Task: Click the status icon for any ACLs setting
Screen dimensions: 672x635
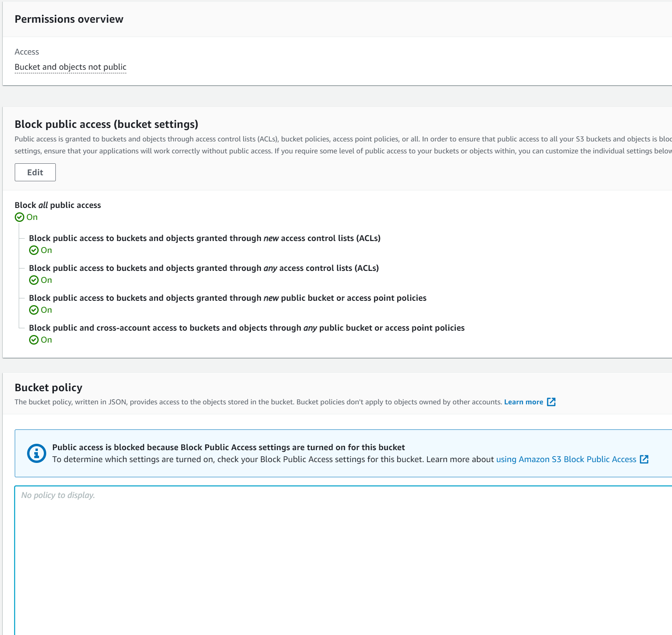Action: (x=35, y=280)
